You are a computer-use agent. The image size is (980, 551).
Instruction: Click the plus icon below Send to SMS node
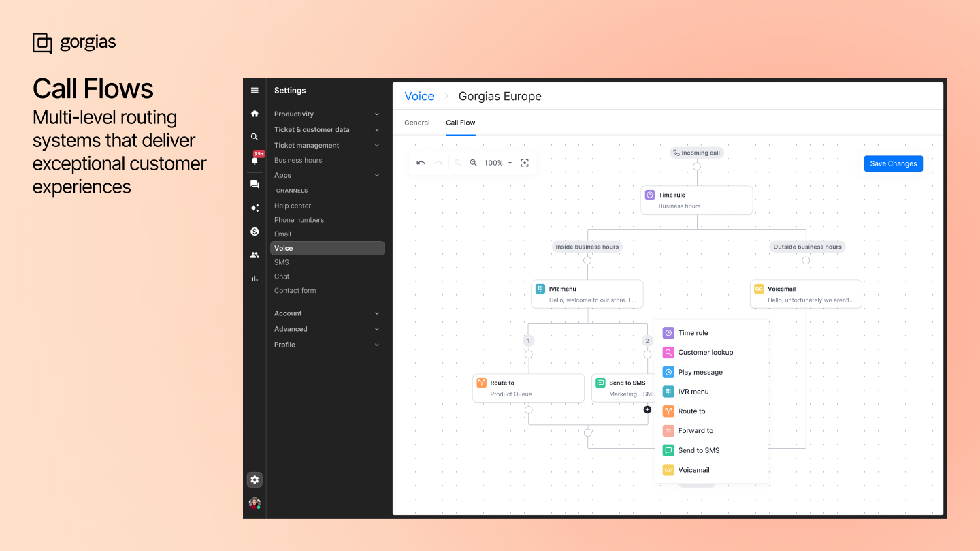(x=647, y=409)
